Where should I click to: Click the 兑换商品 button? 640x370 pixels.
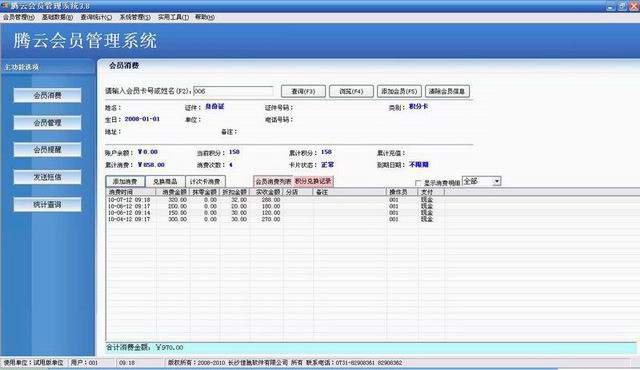[165, 182]
